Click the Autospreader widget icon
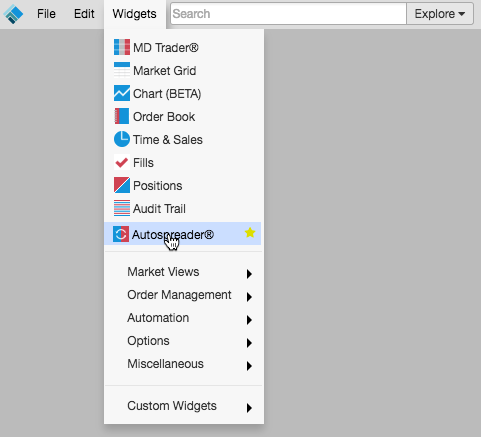Image resolution: width=481 pixels, height=437 pixels. pyautogui.click(x=121, y=234)
